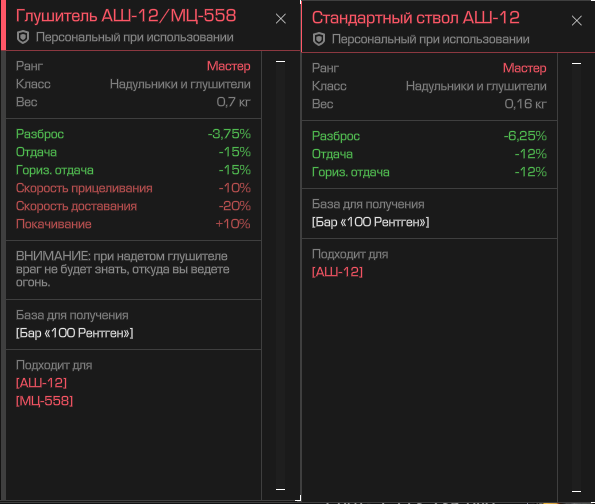Open [АШ-12] link in silencer panel
Image resolution: width=595 pixels, height=504 pixels.
(x=41, y=383)
